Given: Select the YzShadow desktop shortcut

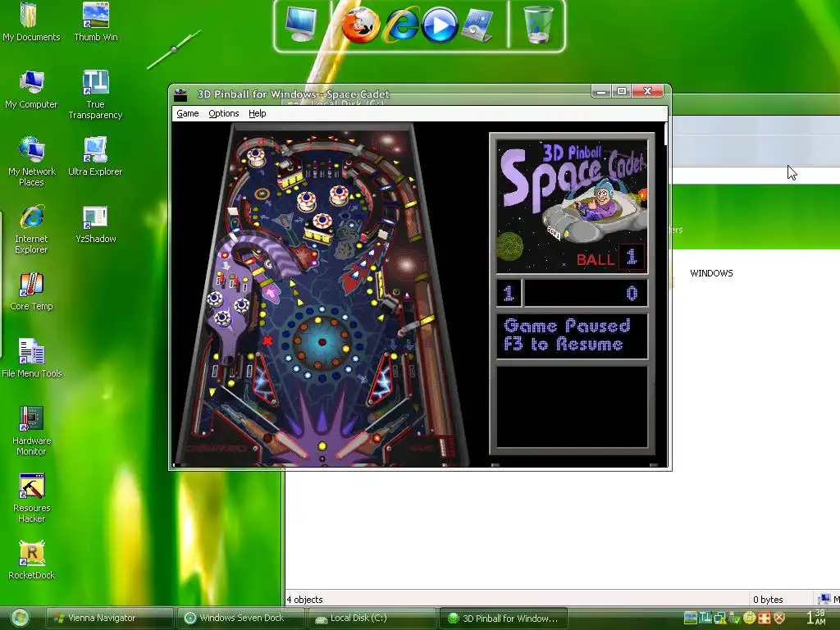Looking at the screenshot, I should coord(96,225).
